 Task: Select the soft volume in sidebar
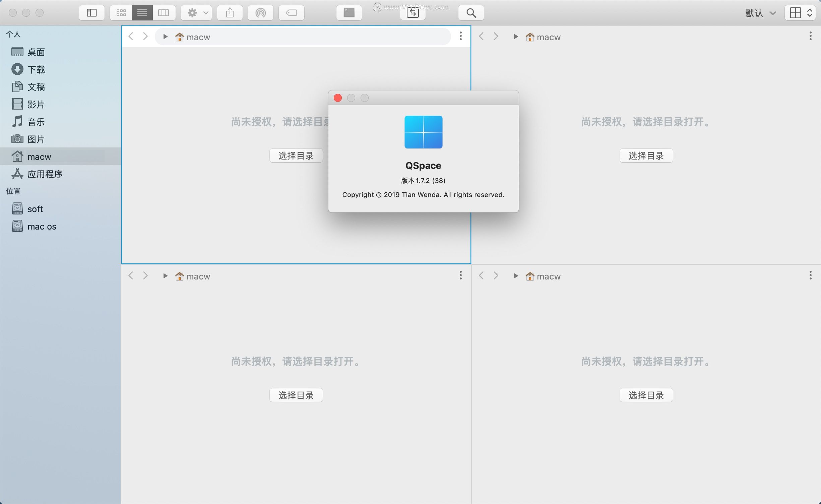click(60, 209)
